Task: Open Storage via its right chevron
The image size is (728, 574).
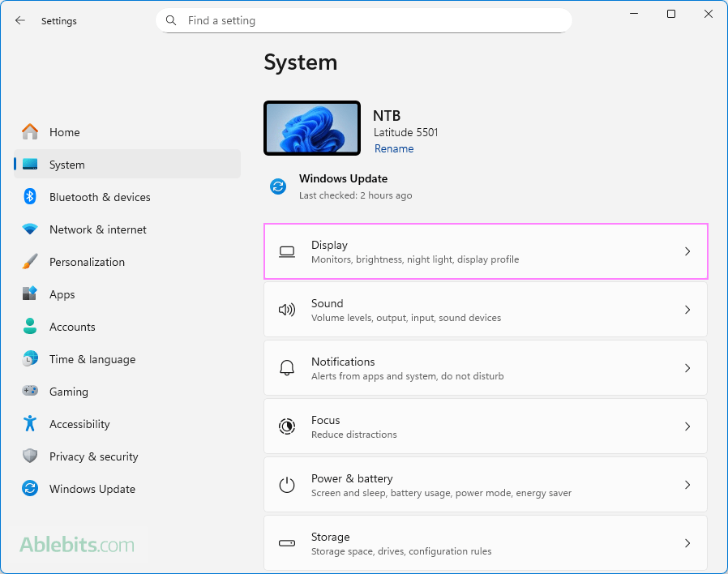Action: [x=687, y=543]
